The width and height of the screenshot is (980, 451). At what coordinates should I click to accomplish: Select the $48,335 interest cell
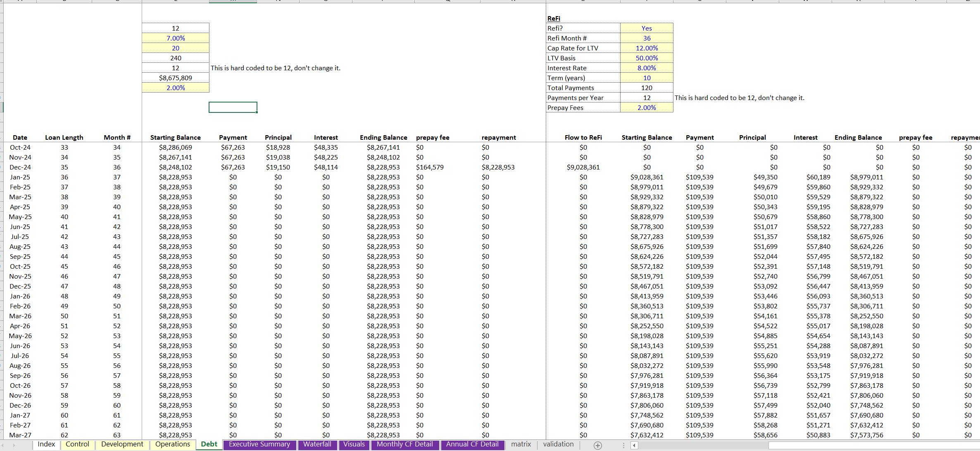[x=326, y=147]
